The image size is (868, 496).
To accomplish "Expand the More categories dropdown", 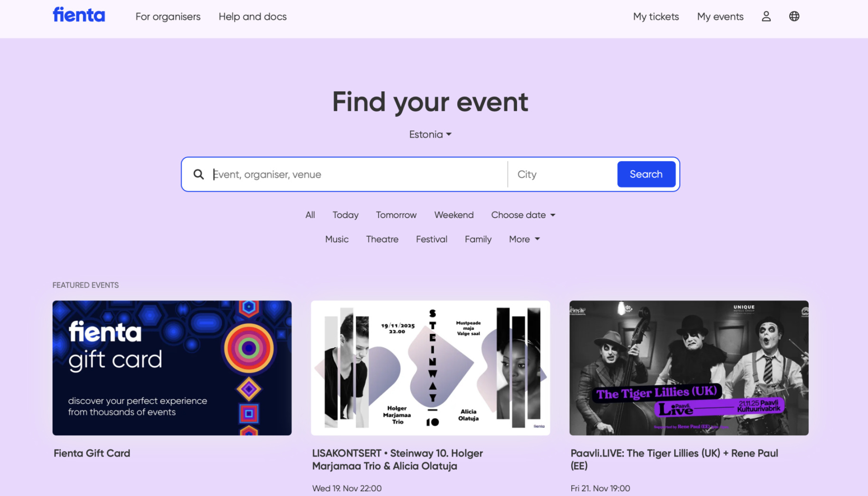I will tap(524, 239).
